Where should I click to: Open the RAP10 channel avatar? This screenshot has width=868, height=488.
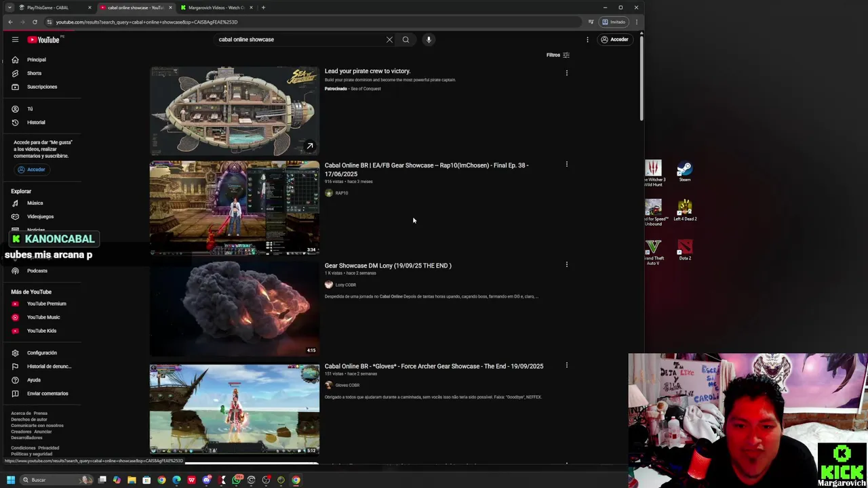[329, 193]
